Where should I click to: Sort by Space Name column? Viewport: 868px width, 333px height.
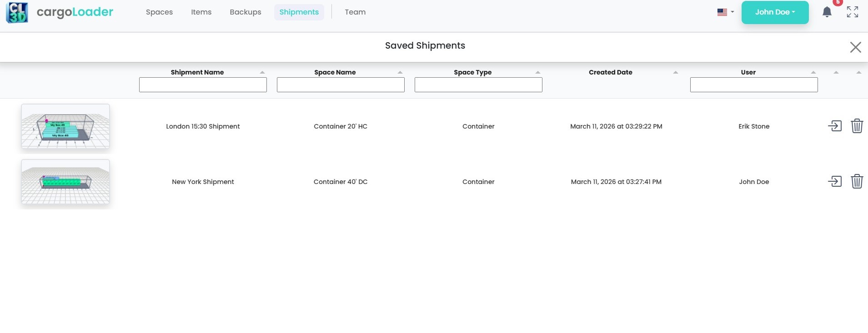point(400,72)
